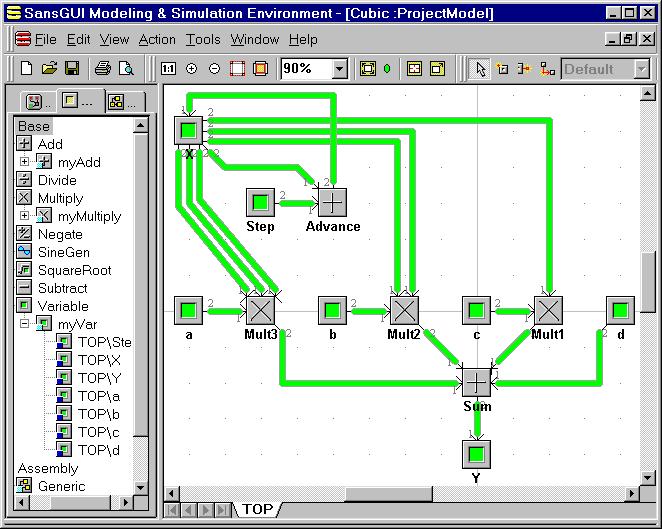Collapse the myVar tree node
The height and width of the screenshot is (529, 662).
click(x=25, y=324)
